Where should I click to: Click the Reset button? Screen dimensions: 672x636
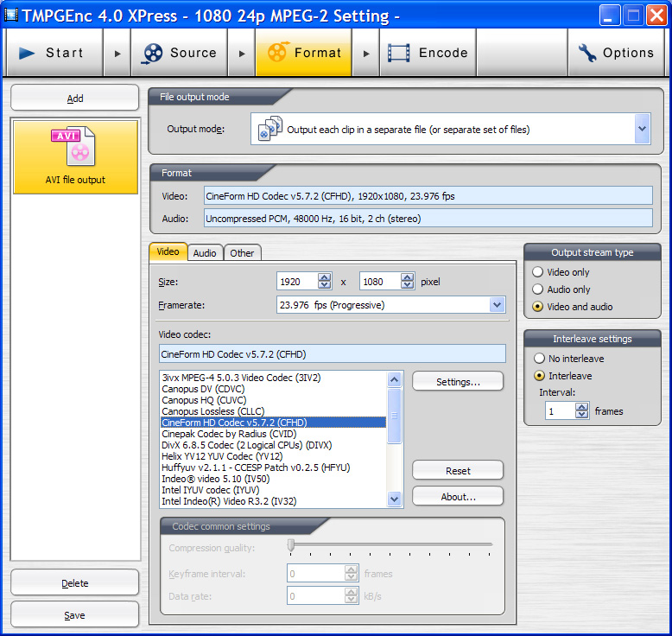tap(458, 470)
